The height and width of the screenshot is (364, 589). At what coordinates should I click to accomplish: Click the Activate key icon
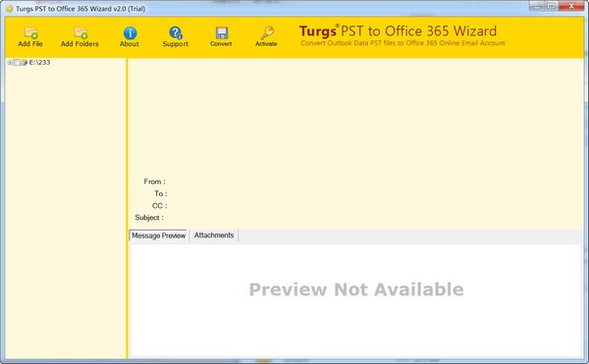[x=266, y=36]
